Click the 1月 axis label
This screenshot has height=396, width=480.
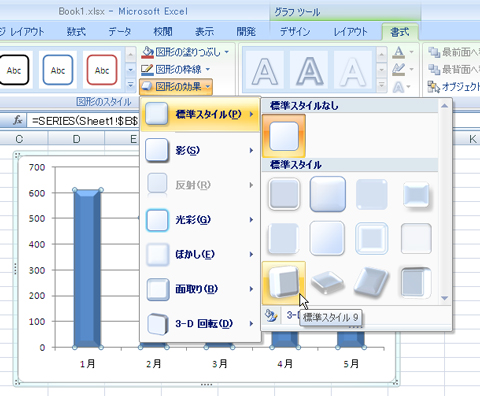click(88, 364)
